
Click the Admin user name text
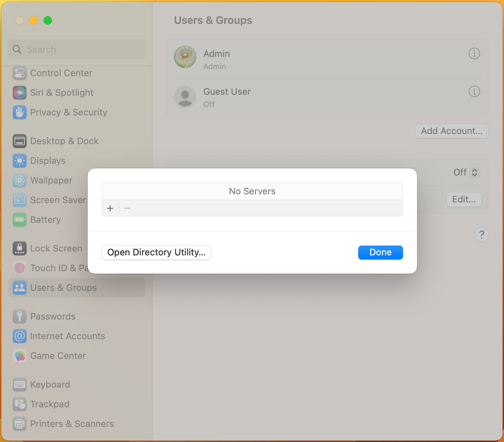[217, 54]
